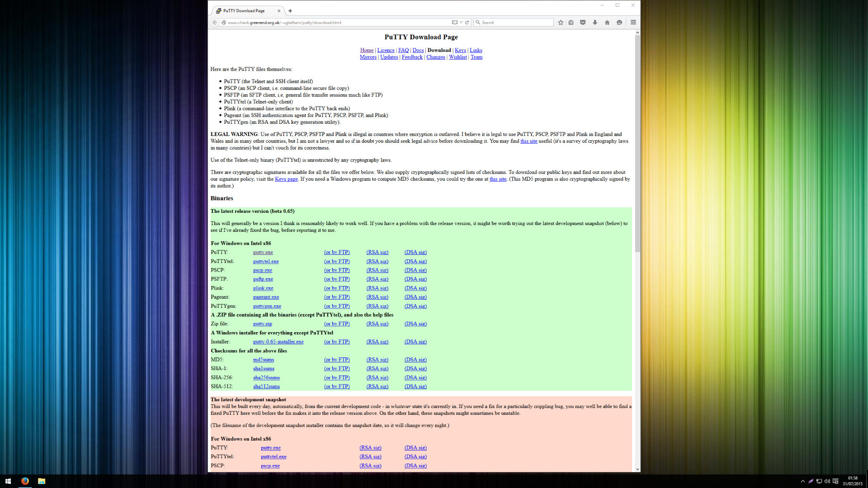This screenshot has width=868, height=488.
Task: Click the browser Back arrow button
Action: coord(215,22)
